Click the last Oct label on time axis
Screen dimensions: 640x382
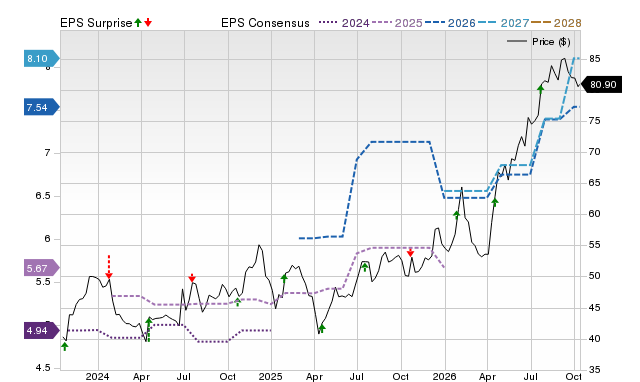click(573, 376)
